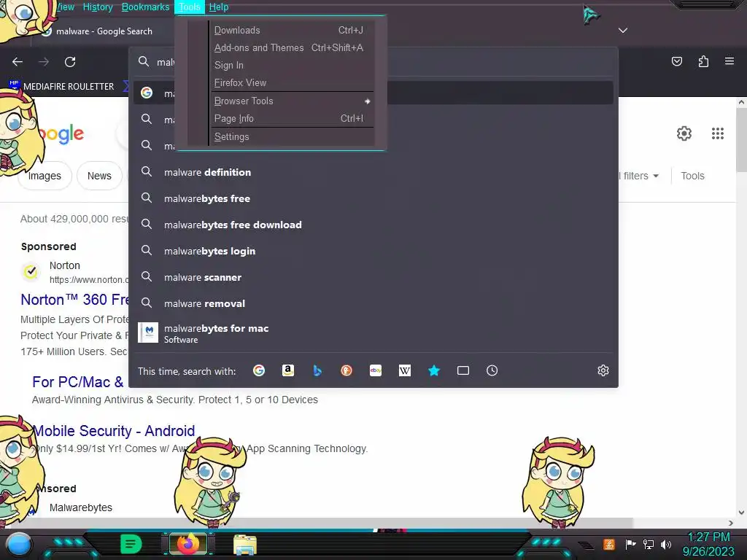This screenshot has width=747, height=560.
Task: Select Sign In from the Tools menu
Action: click(x=291, y=65)
